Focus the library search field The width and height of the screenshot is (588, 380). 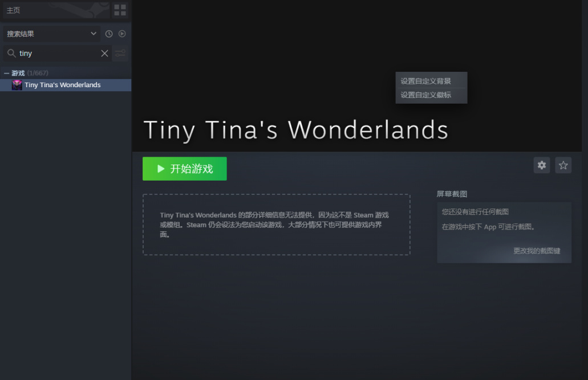tap(58, 53)
